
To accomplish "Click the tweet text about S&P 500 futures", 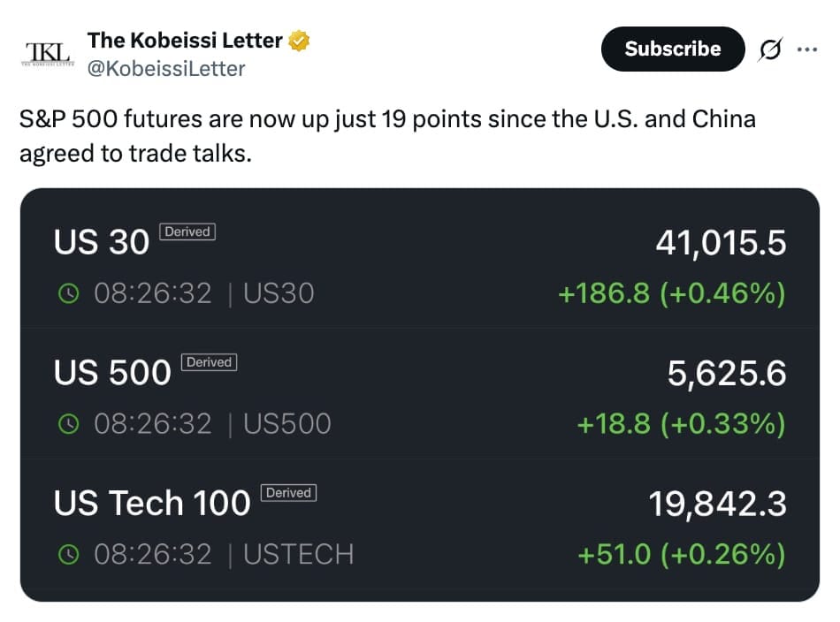I will (387, 135).
